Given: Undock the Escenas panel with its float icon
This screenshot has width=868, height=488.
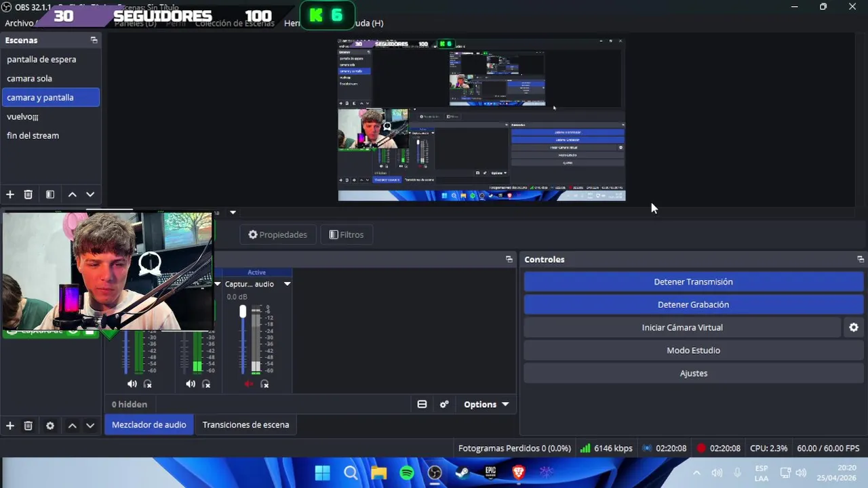Looking at the screenshot, I should (94, 40).
